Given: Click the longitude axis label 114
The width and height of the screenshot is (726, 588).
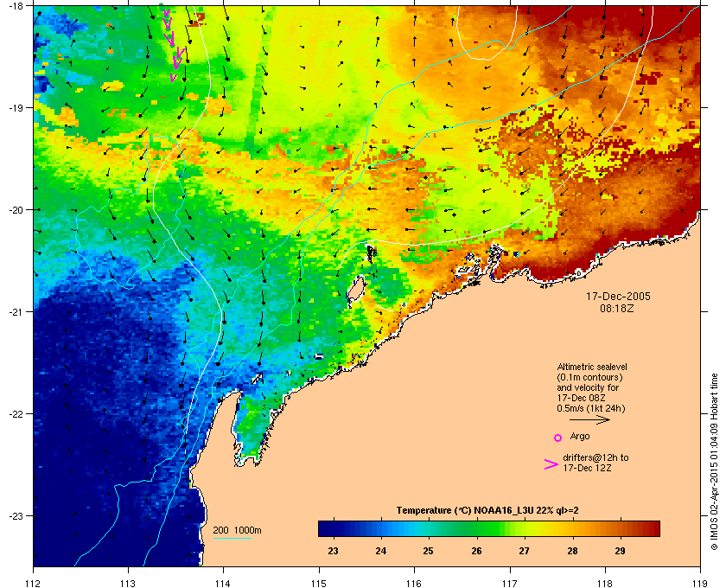Looking at the screenshot, I should (223, 583).
